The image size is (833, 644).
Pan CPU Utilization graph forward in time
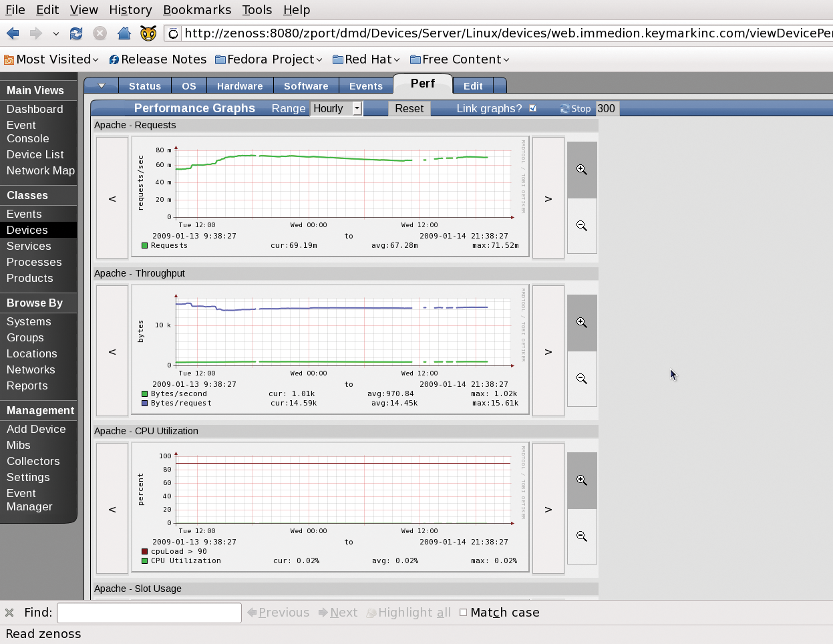(x=548, y=509)
